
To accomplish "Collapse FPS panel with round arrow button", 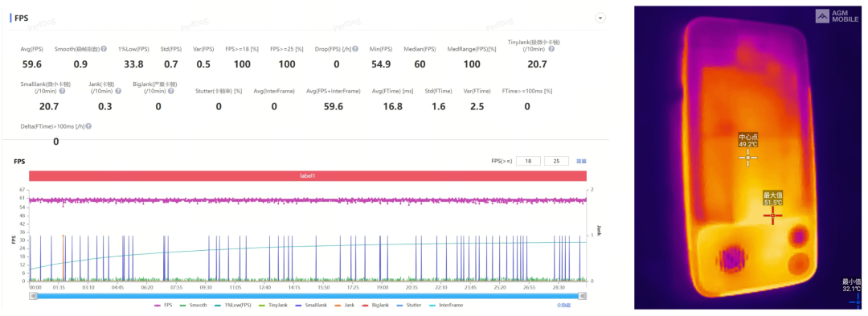I will 600,18.
